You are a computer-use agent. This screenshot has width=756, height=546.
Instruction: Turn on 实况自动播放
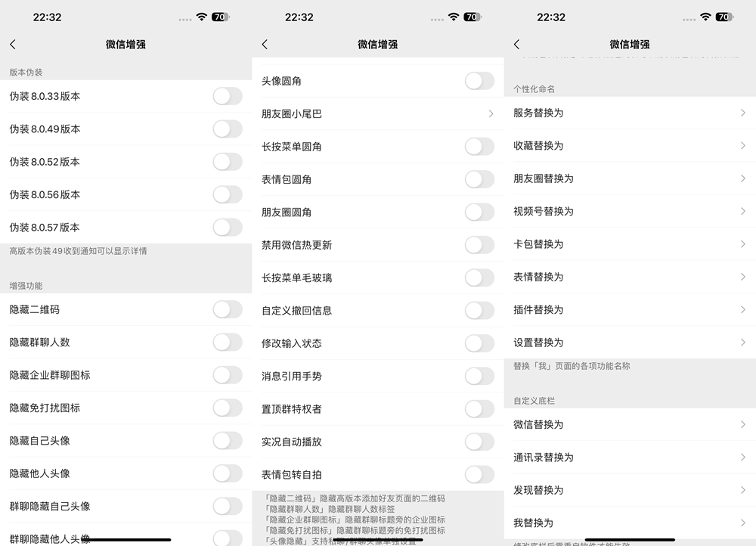479,441
